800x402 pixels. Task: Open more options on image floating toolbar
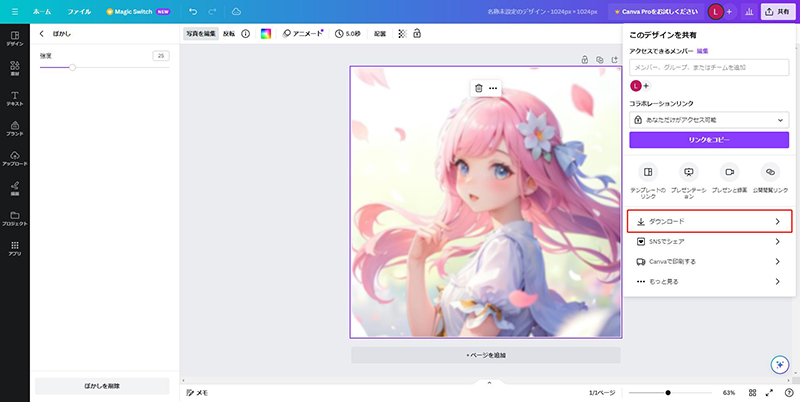click(x=493, y=88)
